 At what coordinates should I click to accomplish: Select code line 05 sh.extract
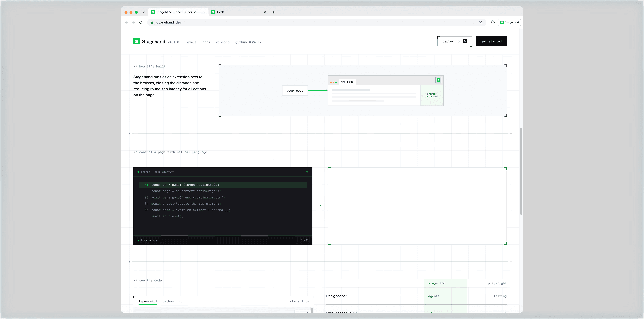(x=223, y=210)
